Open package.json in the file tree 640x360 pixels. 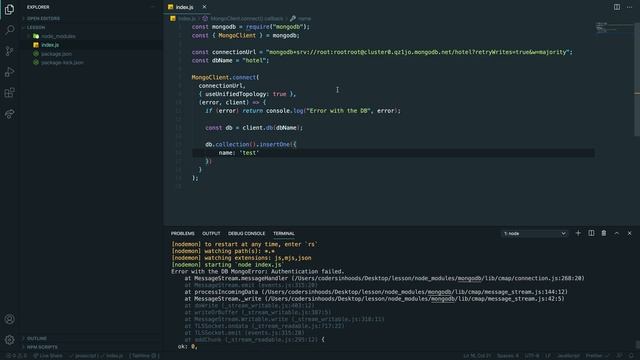click(56, 54)
